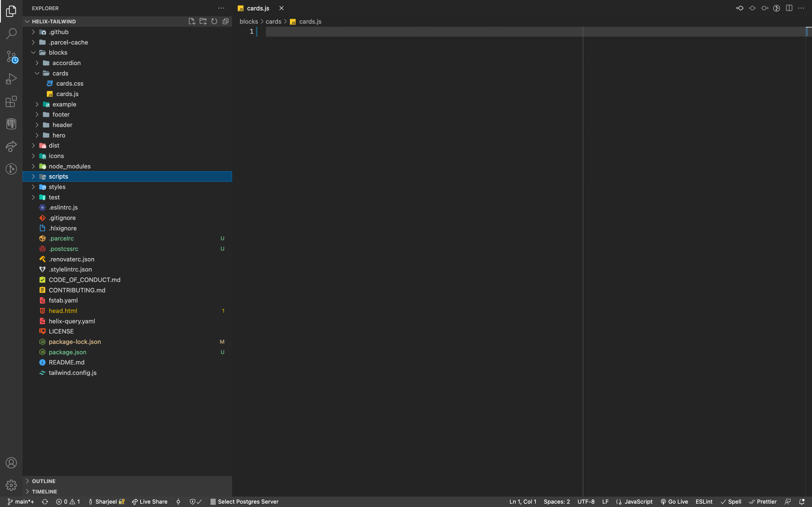812x507 pixels.
Task: Refresh the Explorer file tree
Action: pyautogui.click(x=214, y=21)
